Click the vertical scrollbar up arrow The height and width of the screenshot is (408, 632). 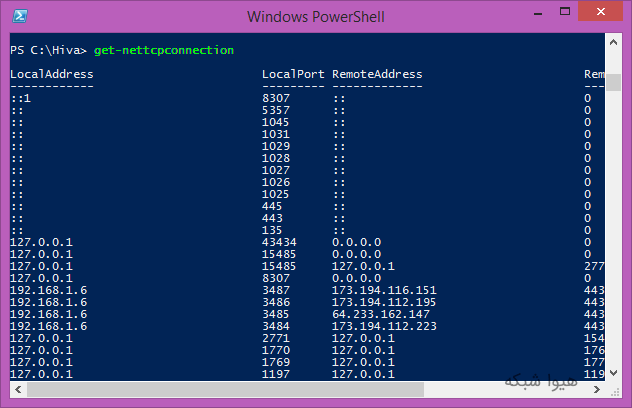click(615, 42)
